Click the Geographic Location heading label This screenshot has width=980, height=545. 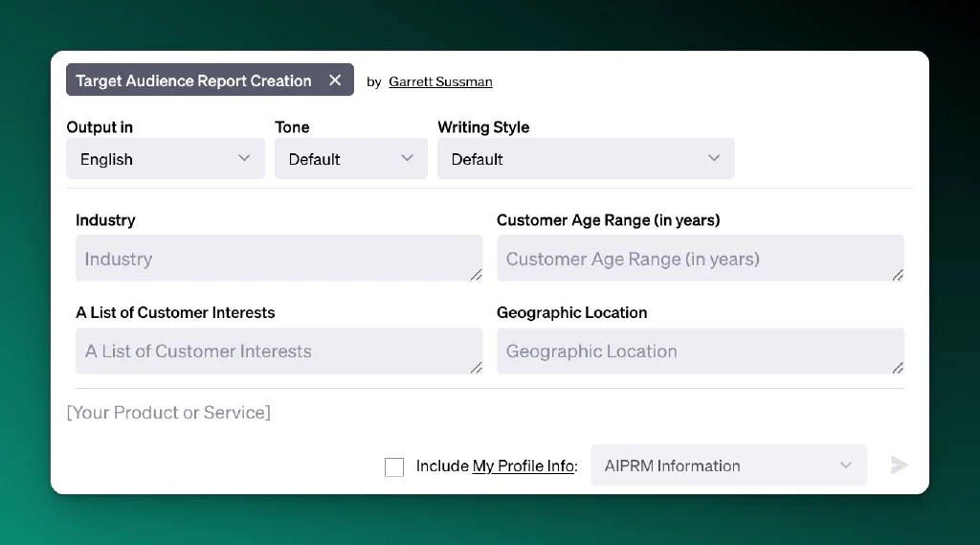click(572, 312)
